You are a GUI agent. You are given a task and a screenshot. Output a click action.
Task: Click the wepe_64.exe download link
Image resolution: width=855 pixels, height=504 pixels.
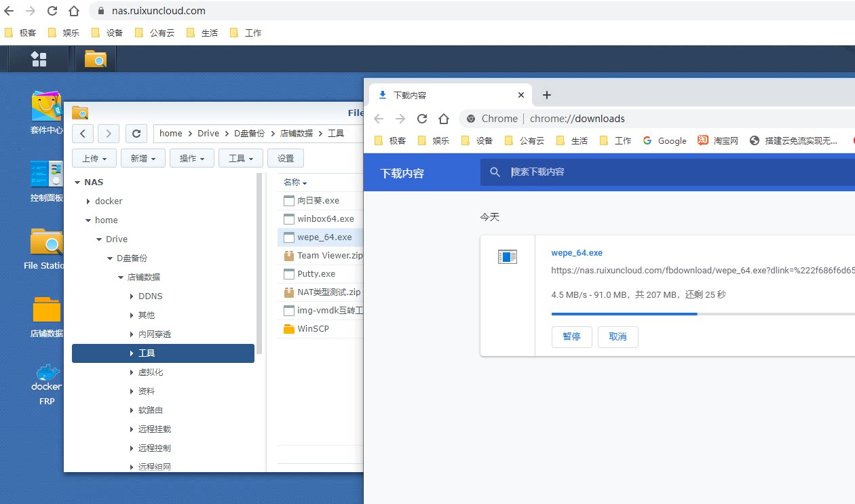[577, 253]
